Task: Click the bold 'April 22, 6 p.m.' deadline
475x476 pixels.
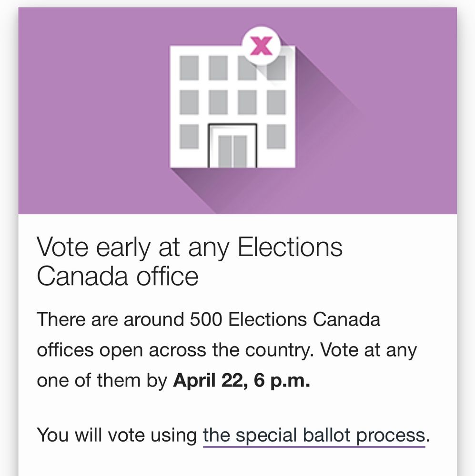Action: tap(242, 380)
